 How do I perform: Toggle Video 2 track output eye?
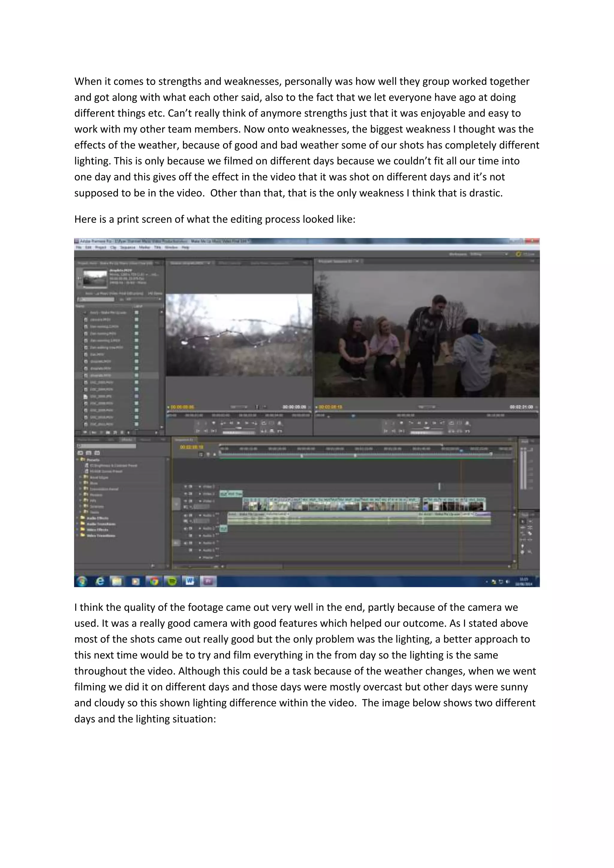click(186, 494)
